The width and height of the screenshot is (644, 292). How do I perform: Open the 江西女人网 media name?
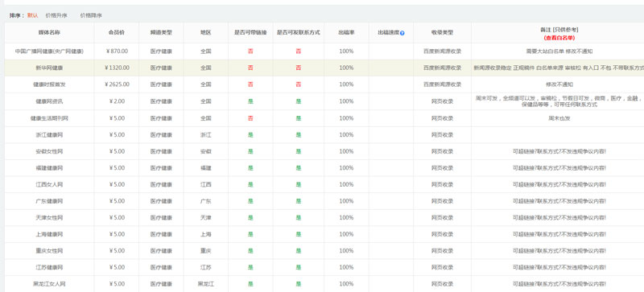click(49, 184)
